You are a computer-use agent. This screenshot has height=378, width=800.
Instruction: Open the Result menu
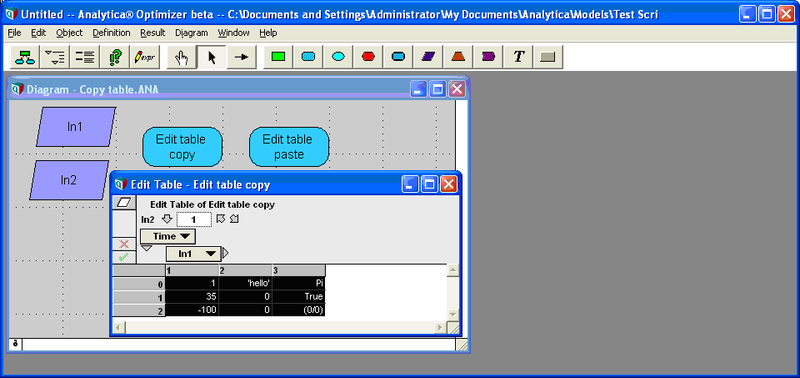pos(153,33)
